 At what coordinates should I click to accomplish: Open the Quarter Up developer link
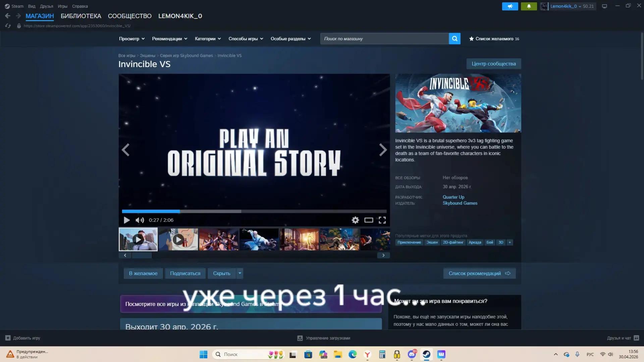[x=453, y=197]
